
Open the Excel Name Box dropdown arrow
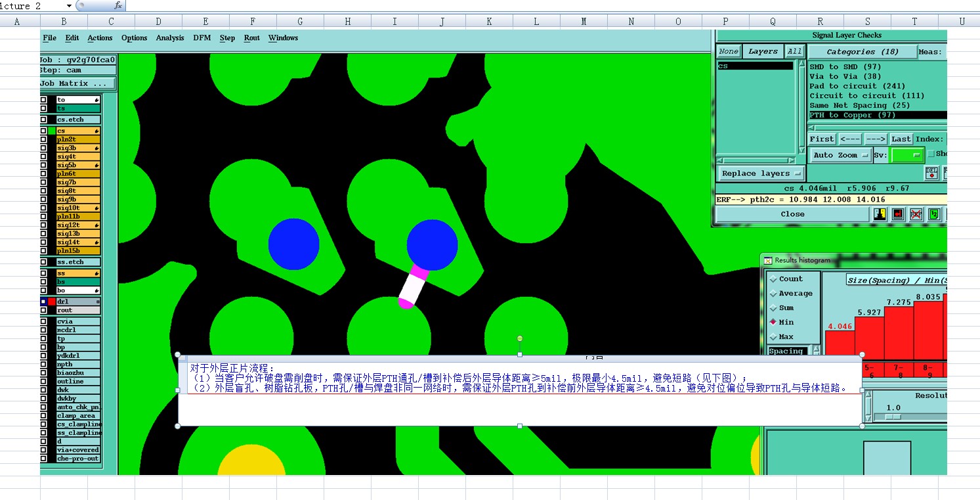[x=69, y=5]
